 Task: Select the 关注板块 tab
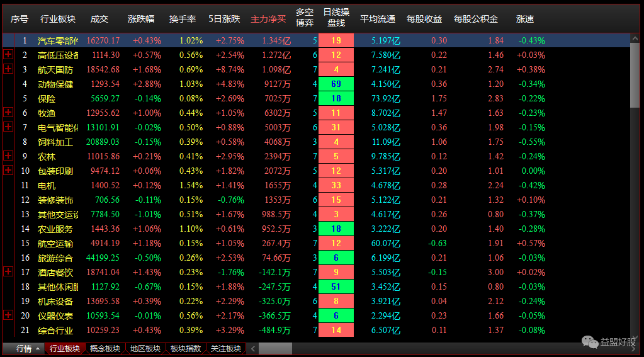pyautogui.click(x=225, y=349)
